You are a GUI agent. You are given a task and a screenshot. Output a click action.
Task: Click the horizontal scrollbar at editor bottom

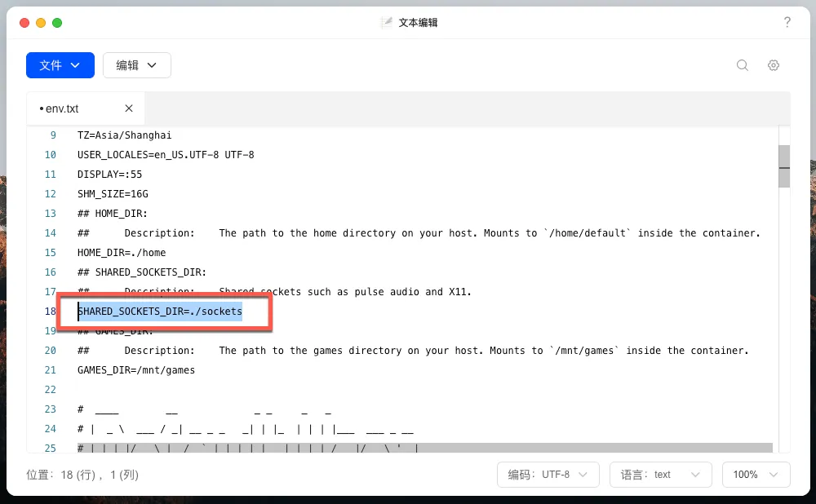[x=424, y=448]
